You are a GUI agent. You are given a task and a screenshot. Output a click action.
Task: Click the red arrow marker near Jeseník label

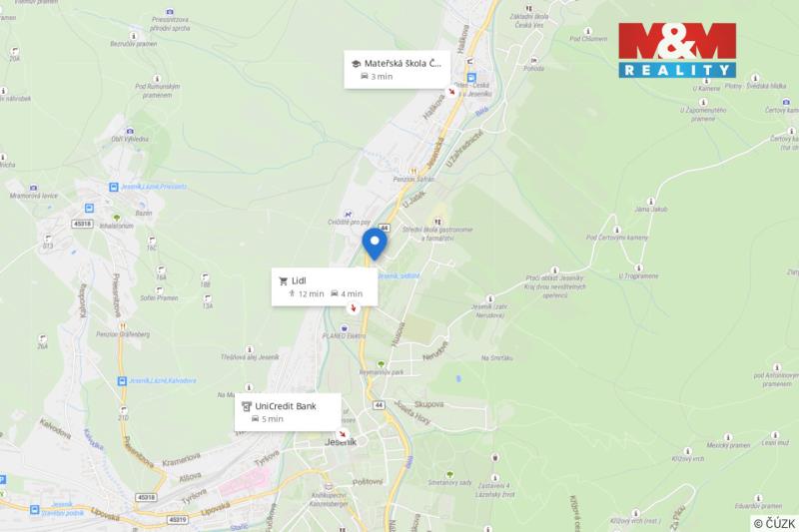tap(343, 434)
